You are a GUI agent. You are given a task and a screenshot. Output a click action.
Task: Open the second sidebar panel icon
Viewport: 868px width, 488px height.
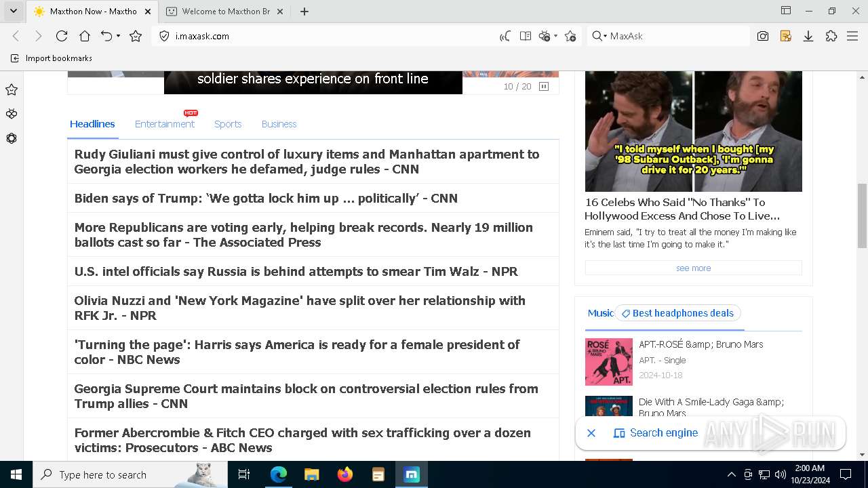click(x=12, y=114)
